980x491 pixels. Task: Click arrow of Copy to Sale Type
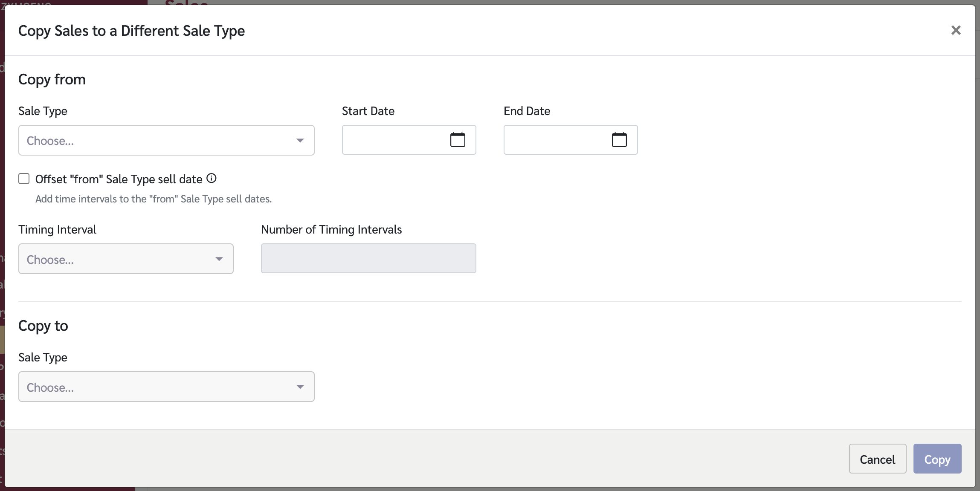pos(300,387)
